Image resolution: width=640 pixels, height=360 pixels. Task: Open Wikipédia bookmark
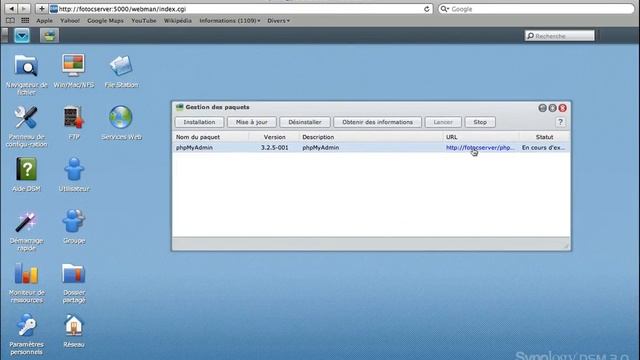click(178, 20)
